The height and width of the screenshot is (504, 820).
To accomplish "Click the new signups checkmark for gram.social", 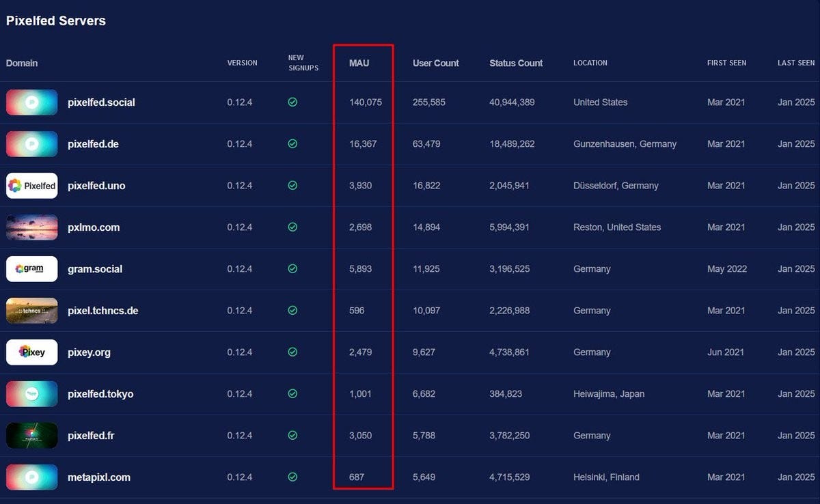I will coord(292,269).
